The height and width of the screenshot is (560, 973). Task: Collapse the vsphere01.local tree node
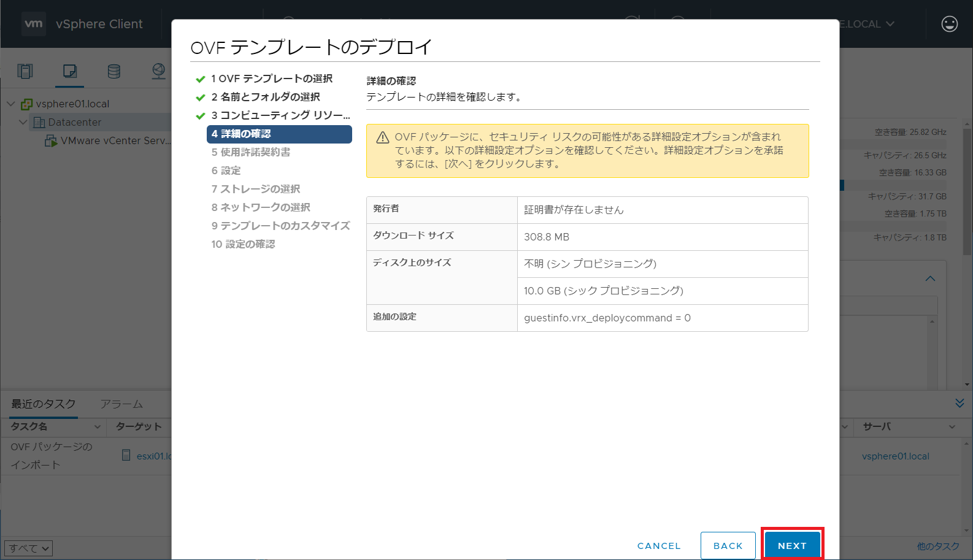pyautogui.click(x=10, y=104)
